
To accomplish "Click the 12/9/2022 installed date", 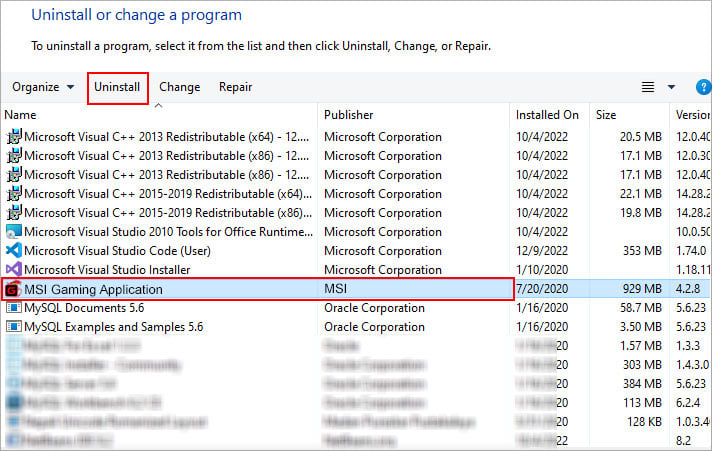I will pos(542,251).
